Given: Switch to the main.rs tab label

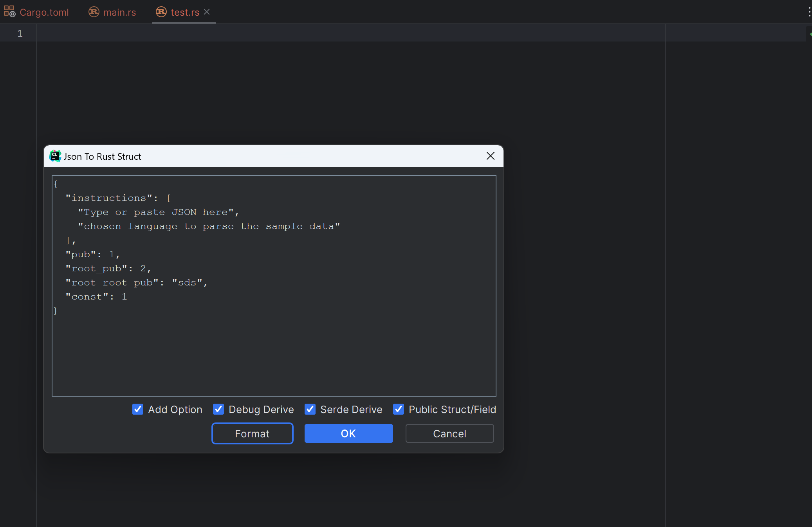Looking at the screenshot, I should pyautogui.click(x=120, y=12).
